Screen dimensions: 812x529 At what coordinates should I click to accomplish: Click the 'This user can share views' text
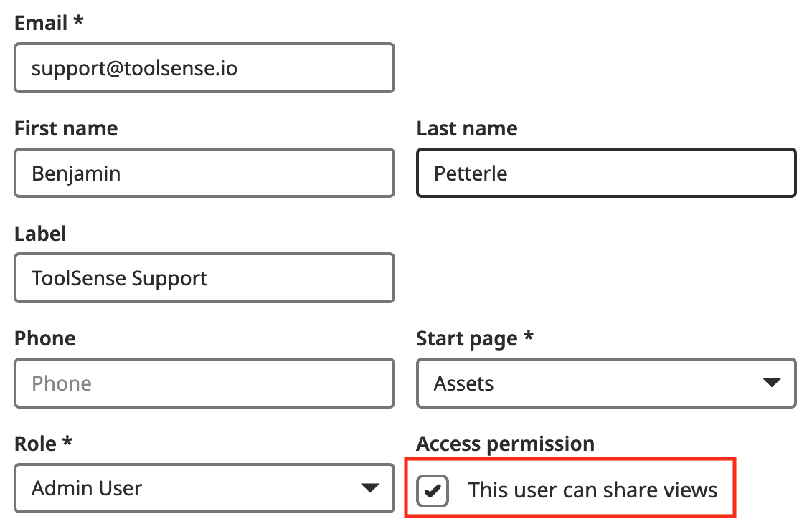click(593, 490)
